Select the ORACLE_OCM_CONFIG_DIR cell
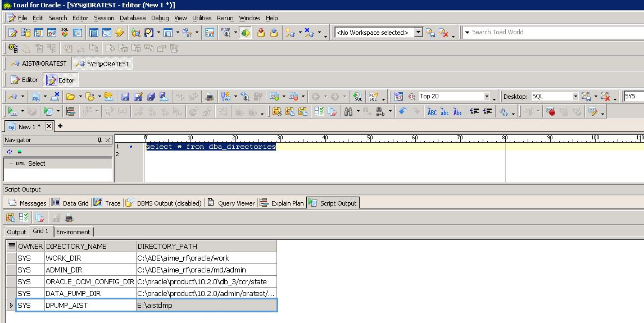Viewport: 644px width, 323px height. (90, 281)
